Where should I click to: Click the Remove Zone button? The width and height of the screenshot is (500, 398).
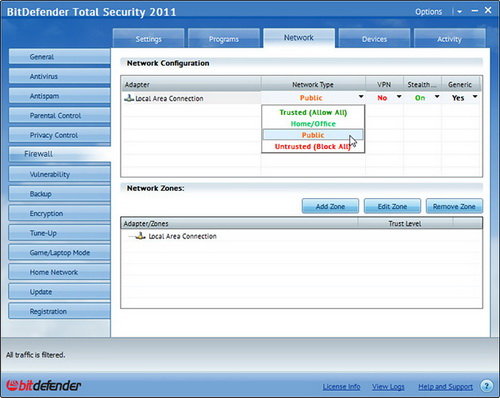tap(454, 206)
